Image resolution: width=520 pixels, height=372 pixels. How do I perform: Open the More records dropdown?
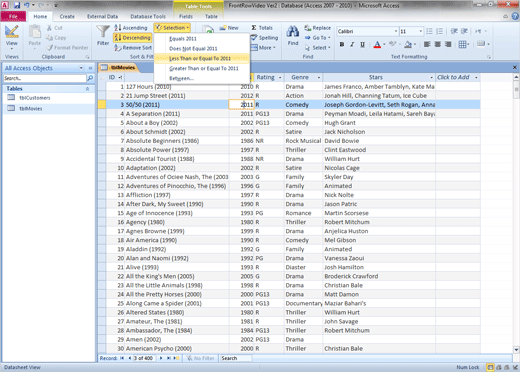coord(264,48)
